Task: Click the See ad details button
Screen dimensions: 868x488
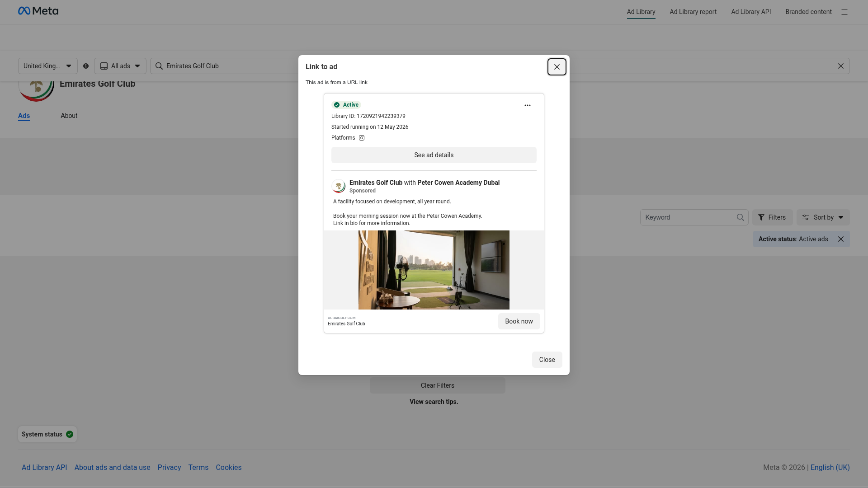Action: tap(434, 155)
